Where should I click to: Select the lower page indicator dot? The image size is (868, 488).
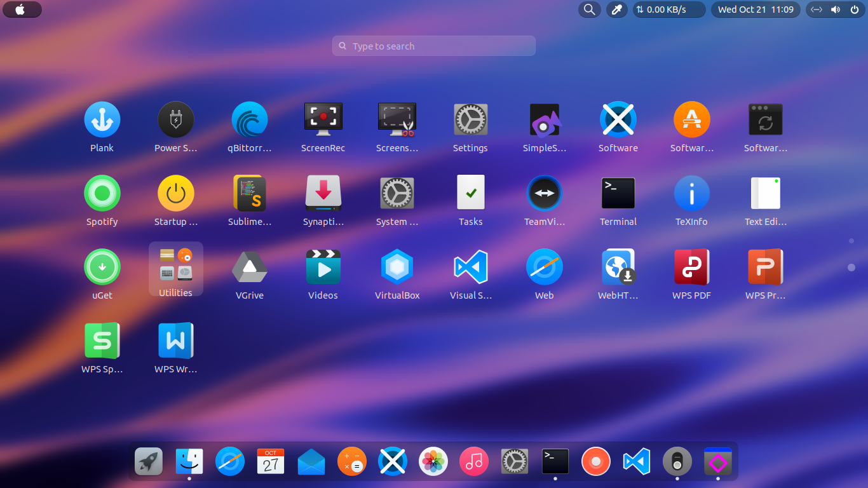click(851, 268)
